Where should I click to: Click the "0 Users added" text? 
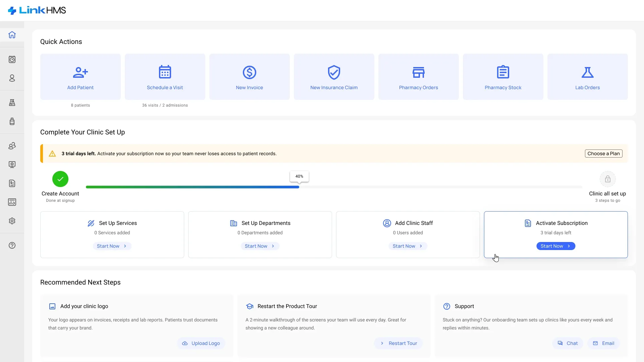[x=408, y=233]
